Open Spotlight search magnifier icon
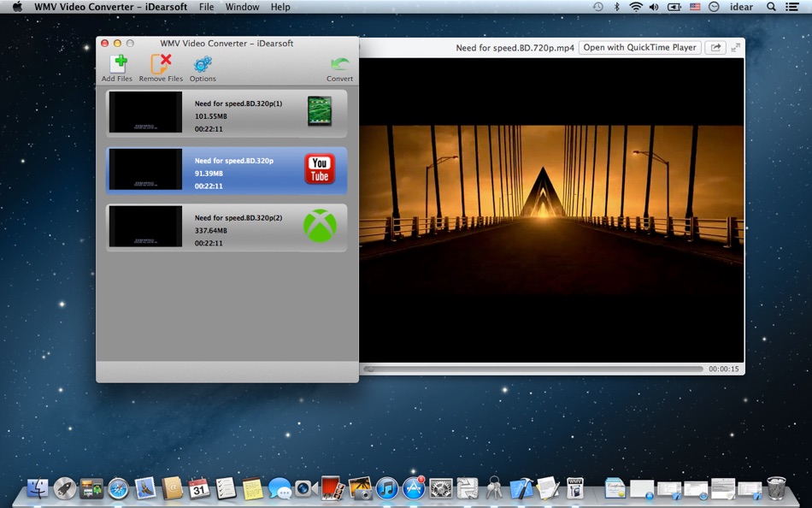The width and height of the screenshot is (812, 508). coord(772,7)
